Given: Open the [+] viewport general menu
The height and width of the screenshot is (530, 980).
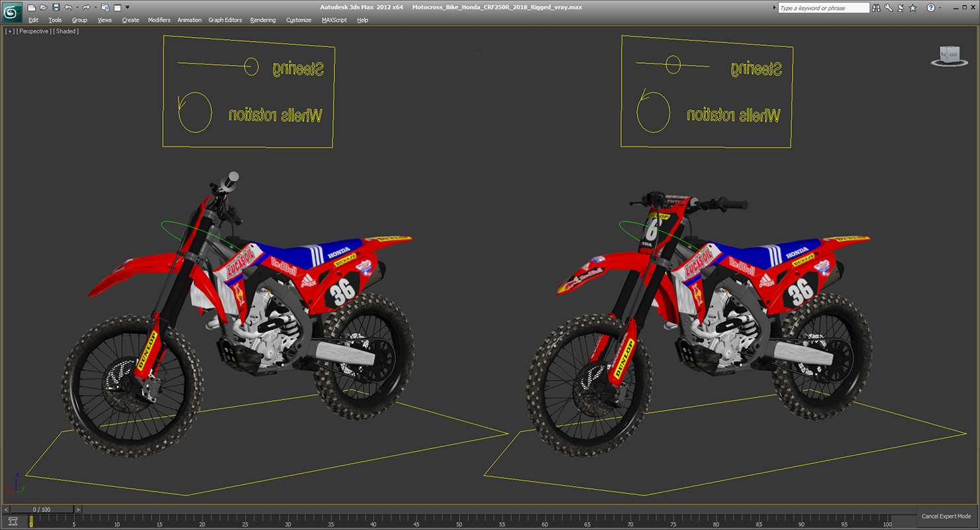Looking at the screenshot, I should pyautogui.click(x=9, y=31).
